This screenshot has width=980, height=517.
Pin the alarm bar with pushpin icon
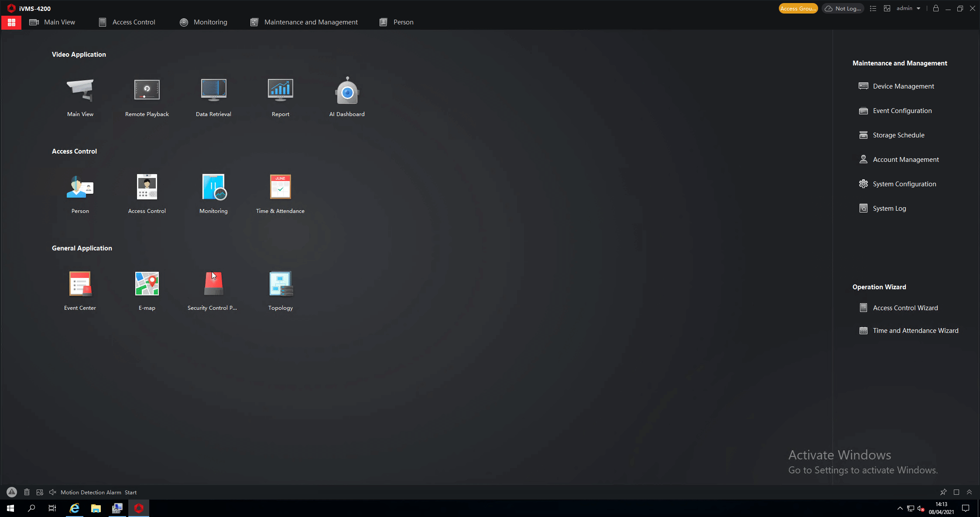(943, 492)
